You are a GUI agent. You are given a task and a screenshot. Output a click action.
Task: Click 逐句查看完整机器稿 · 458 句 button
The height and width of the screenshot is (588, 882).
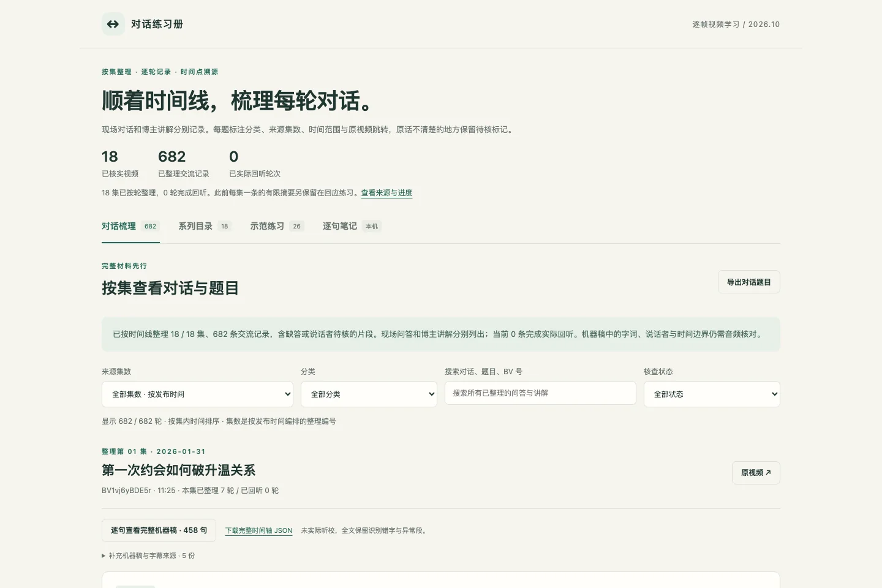(159, 530)
